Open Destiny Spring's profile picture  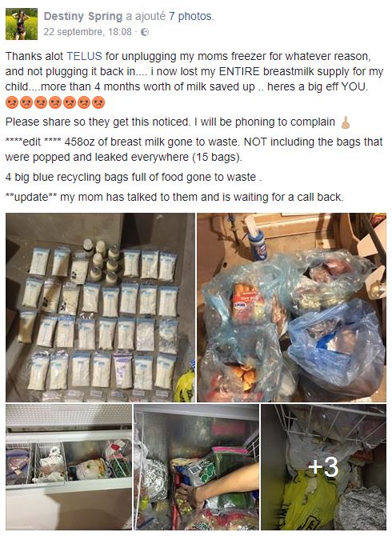click(22, 24)
